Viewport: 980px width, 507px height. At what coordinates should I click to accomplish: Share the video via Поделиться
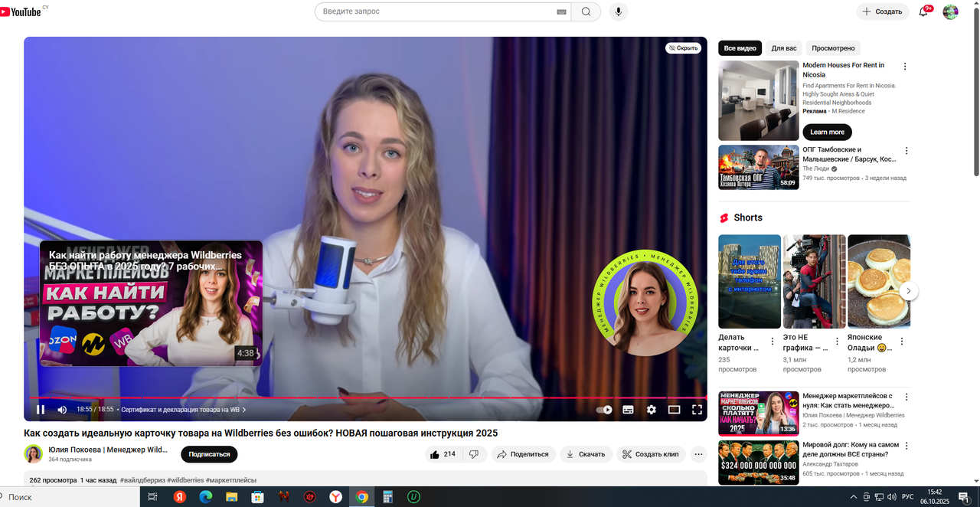[523, 454]
